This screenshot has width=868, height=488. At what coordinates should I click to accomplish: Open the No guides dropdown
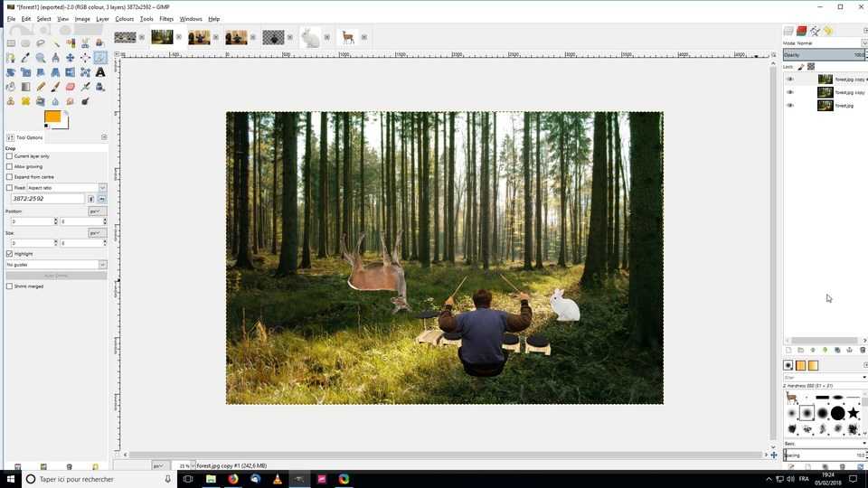pos(56,265)
